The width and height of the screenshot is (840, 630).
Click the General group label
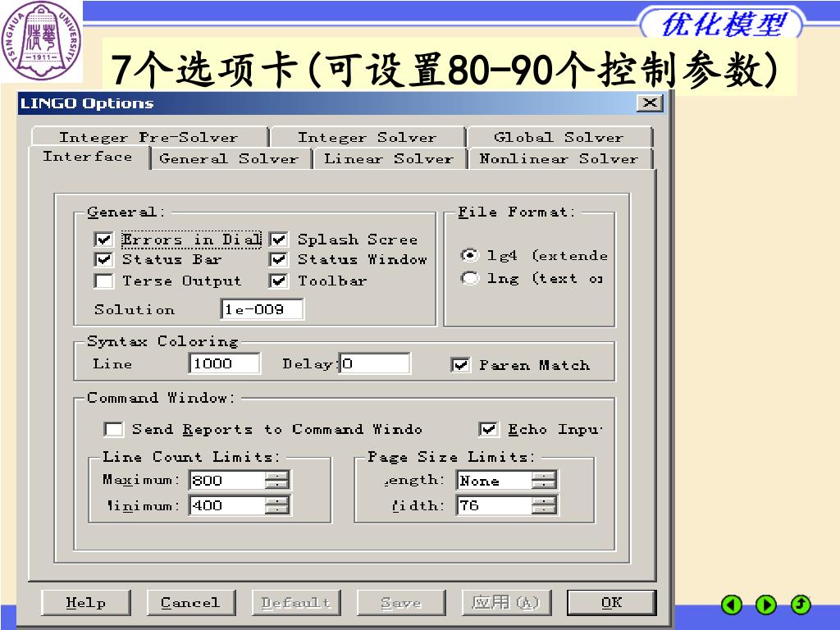tap(126, 212)
